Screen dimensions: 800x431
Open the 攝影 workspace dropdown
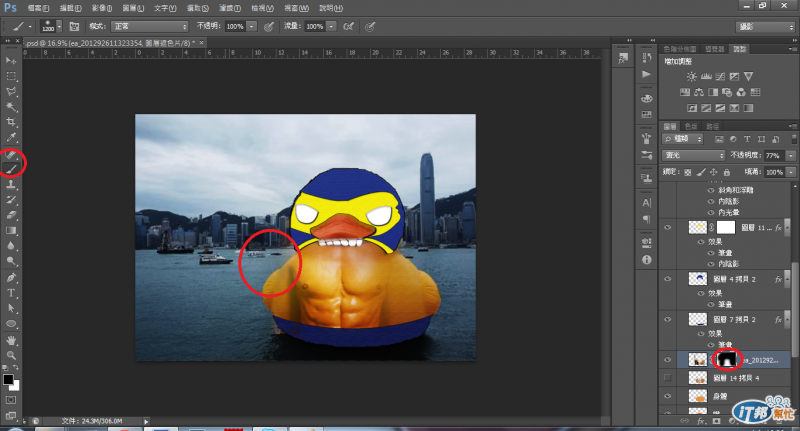(x=766, y=27)
